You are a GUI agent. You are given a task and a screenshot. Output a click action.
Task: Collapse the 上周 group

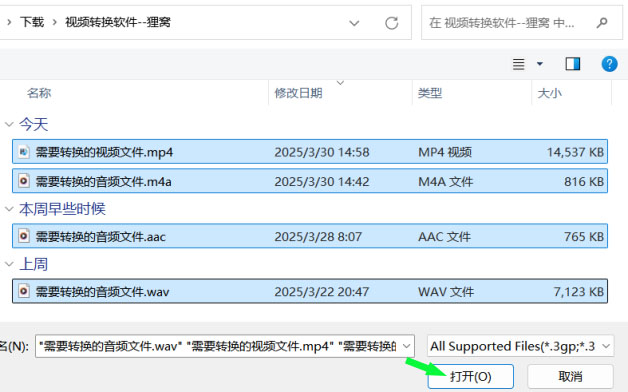[9, 264]
